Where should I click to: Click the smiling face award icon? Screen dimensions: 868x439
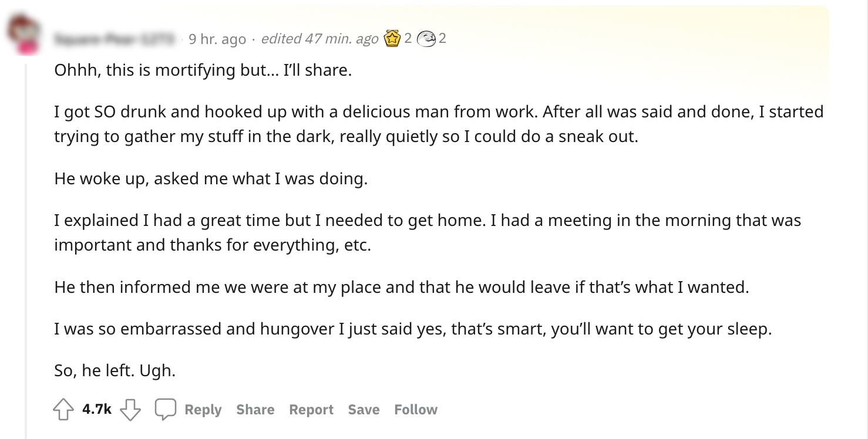(425, 39)
